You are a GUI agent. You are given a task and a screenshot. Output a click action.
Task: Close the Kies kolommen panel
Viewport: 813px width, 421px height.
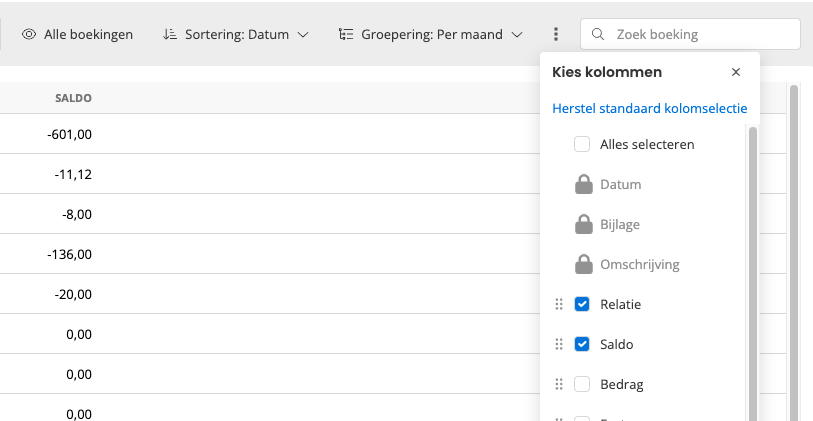pos(736,72)
